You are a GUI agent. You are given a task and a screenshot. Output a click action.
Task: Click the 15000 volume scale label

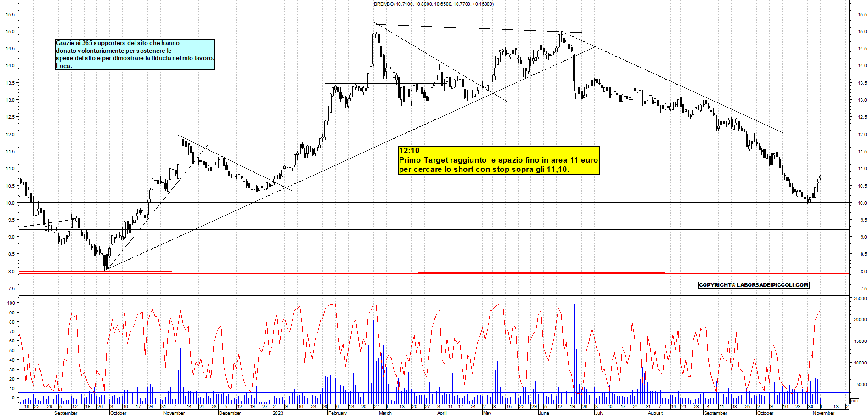[860, 341]
